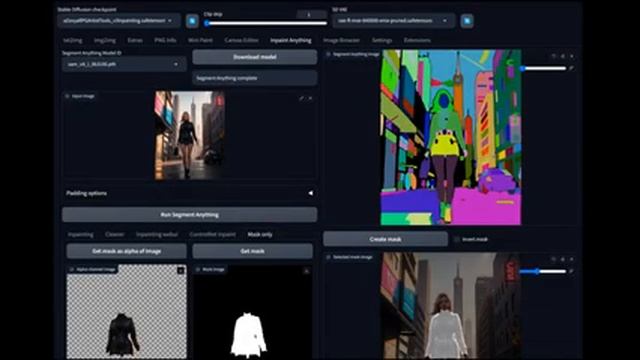Erase sketch on Selected mask image

(x=563, y=259)
